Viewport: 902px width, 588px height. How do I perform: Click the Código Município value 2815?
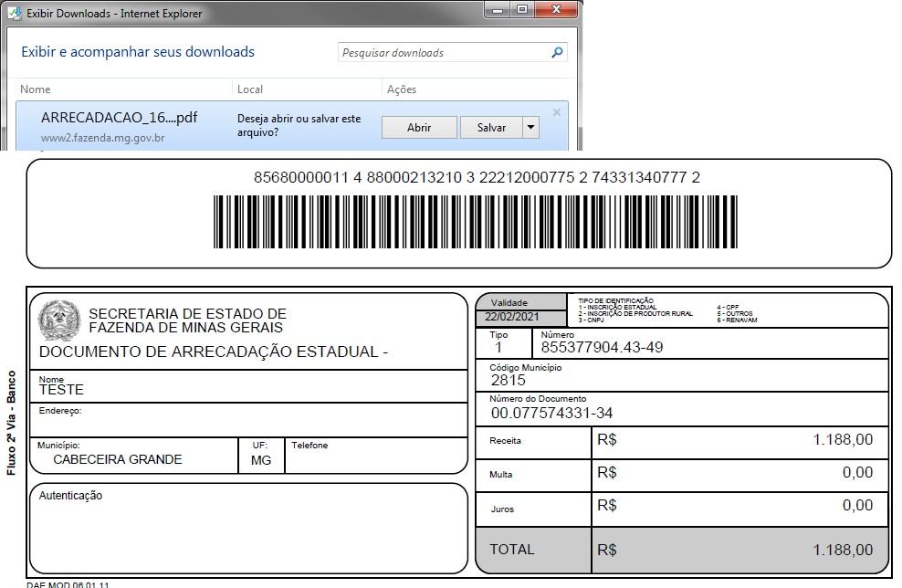[508, 380]
